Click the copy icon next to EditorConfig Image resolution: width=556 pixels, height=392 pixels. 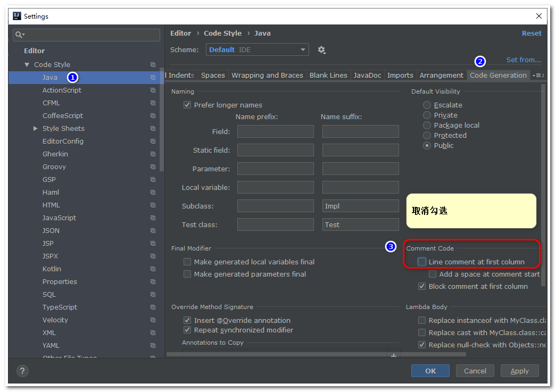coord(153,141)
